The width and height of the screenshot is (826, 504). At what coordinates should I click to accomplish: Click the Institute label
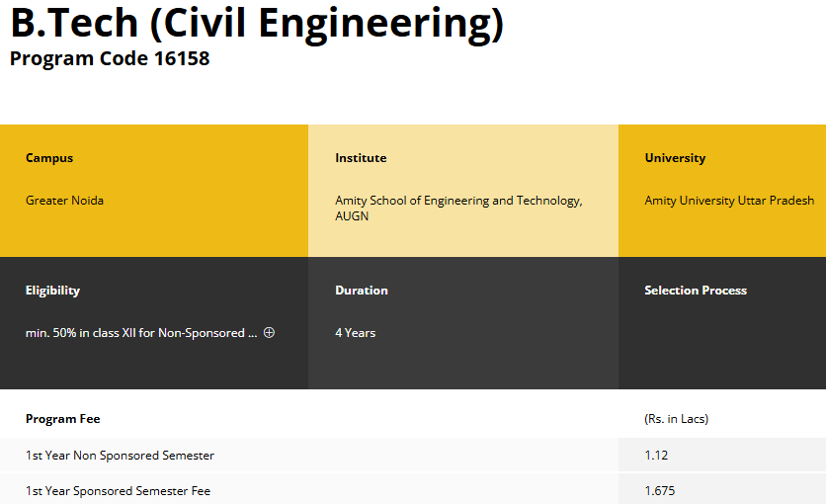[361, 158]
